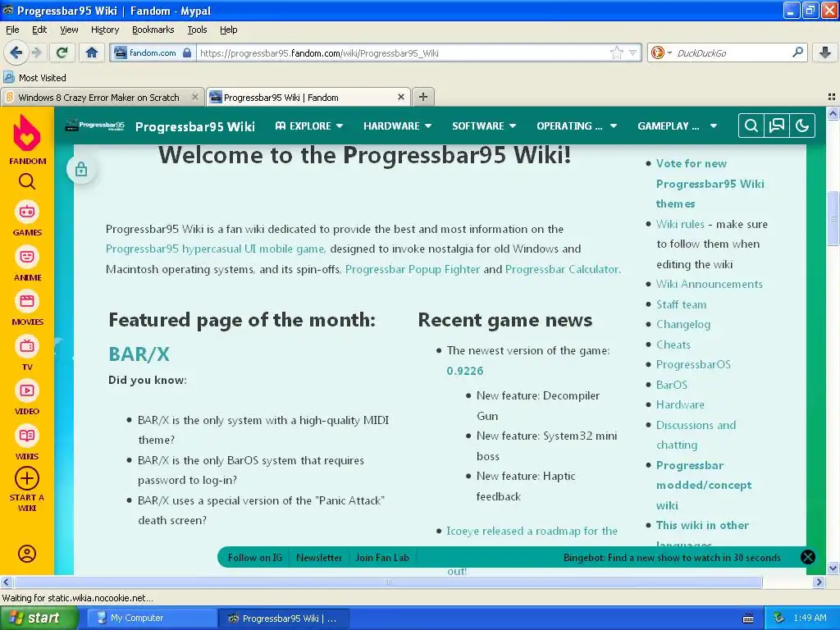Open the Changelog link
Screen dimensions: 840x630
click(x=683, y=324)
